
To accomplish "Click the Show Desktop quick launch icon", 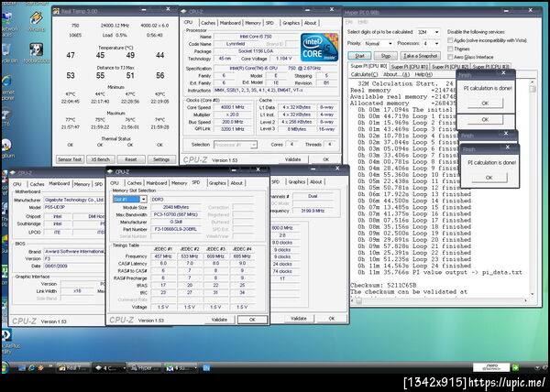I will (22, 368).
